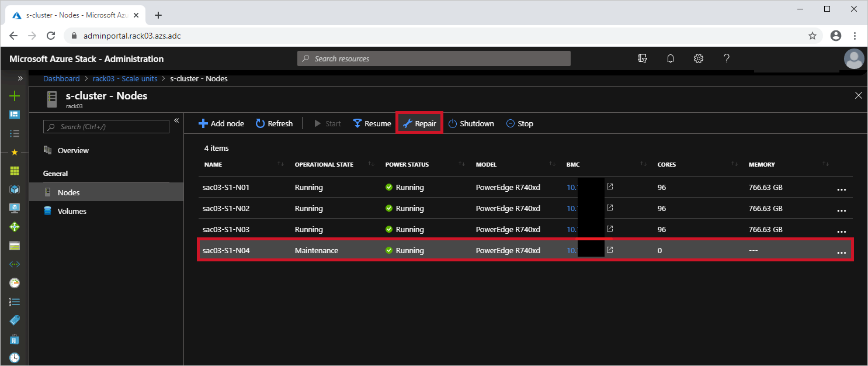Click the directory filter icon in top bar
This screenshot has height=366, width=868.
click(643, 58)
